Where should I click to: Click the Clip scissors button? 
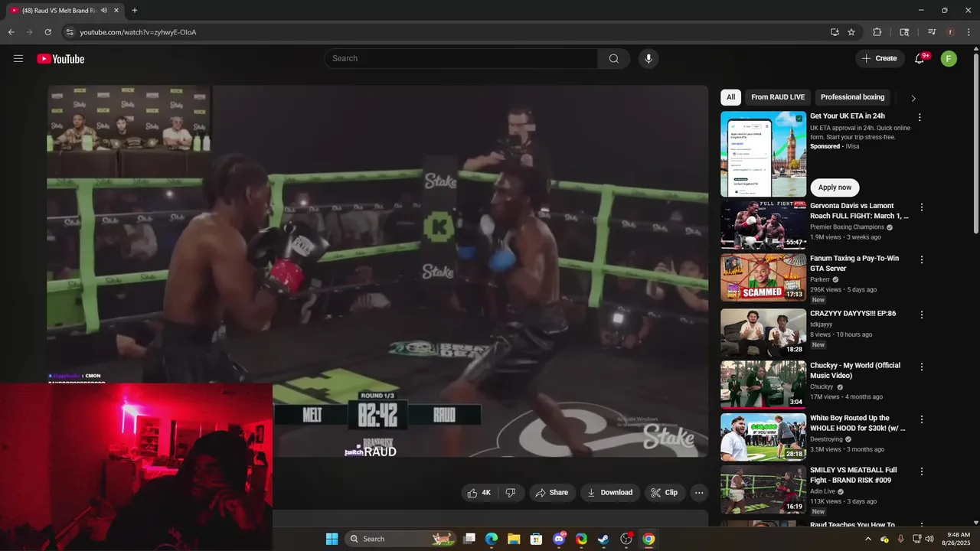pyautogui.click(x=665, y=493)
